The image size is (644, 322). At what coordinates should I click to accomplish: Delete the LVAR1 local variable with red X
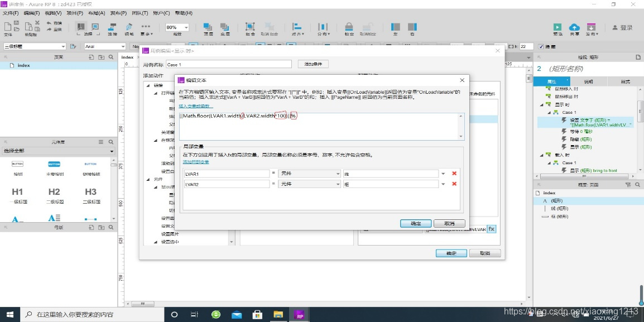[x=454, y=174]
